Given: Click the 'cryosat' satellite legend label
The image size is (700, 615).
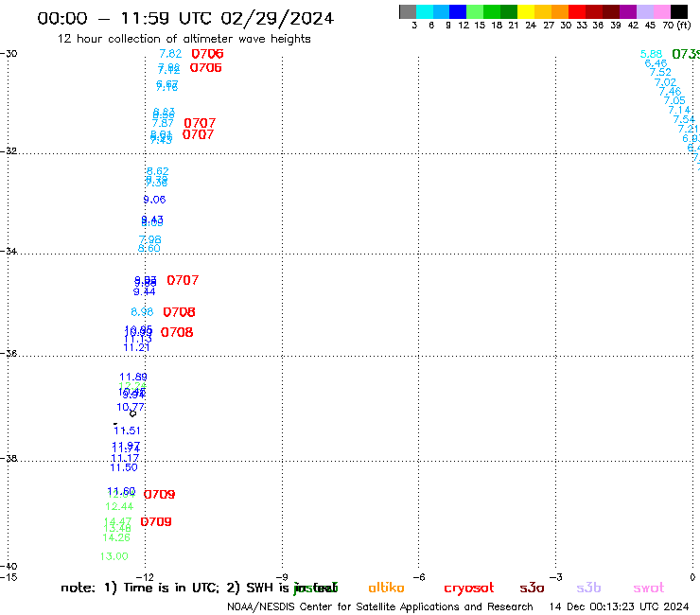Looking at the screenshot, I should [x=469, y=589].
